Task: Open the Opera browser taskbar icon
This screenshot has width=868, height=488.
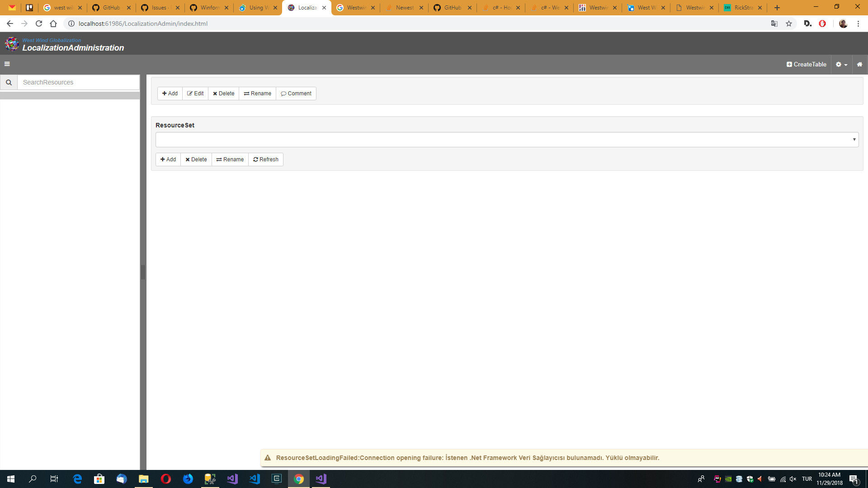Action: click(165, 479)
